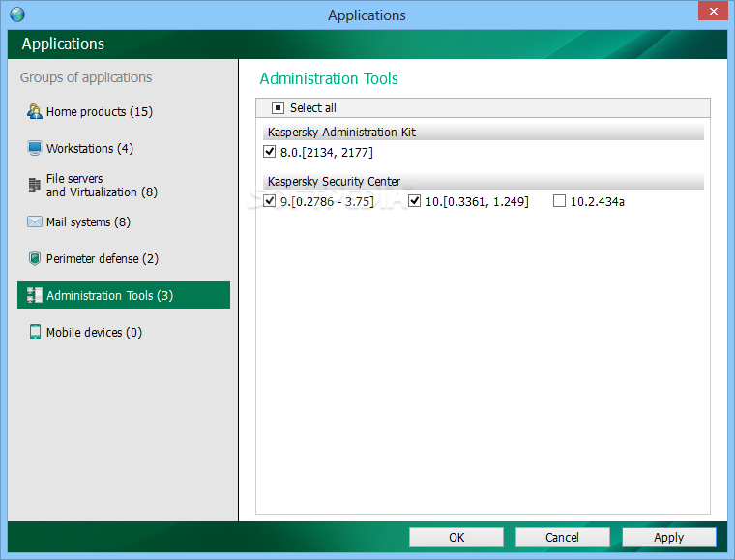Click the Perimeter defense shield icon
This screenshot has width=735, height=560.
35,258
